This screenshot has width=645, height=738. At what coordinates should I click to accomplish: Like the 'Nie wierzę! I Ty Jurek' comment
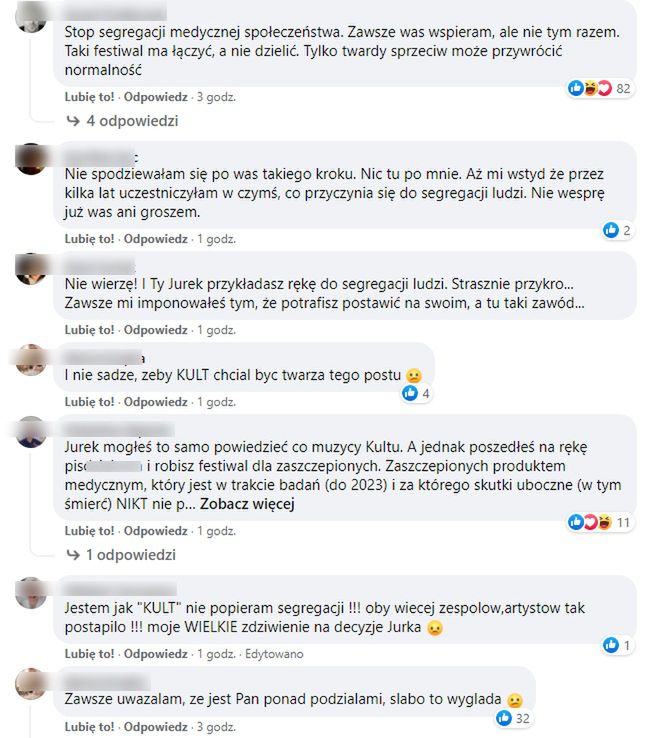[89, 330]
